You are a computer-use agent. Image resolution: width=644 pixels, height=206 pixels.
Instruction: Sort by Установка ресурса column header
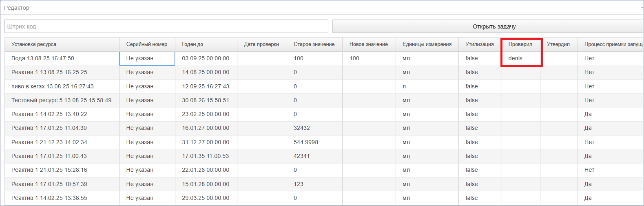(62, 44)
